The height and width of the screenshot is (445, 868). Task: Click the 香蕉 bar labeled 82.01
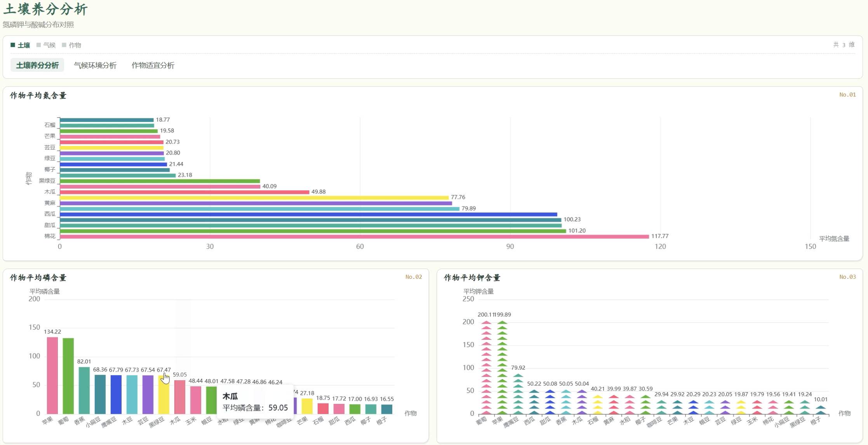coord(84,390)
